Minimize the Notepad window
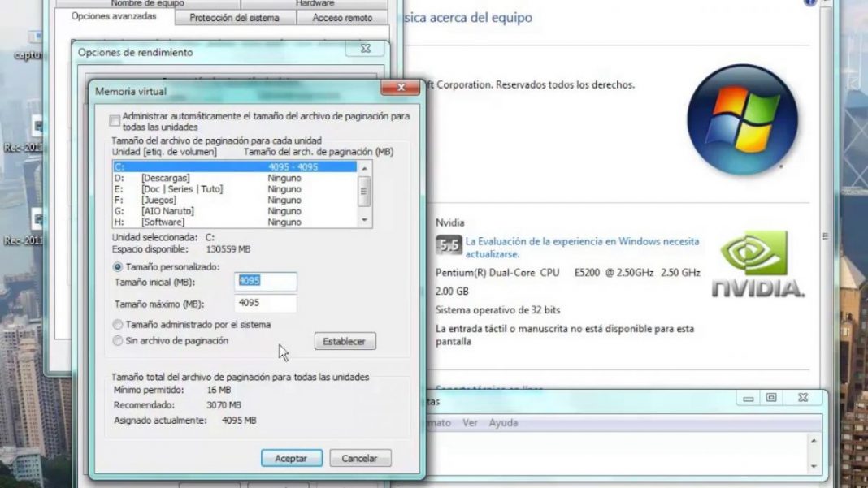868x488 pixels. 747,397
